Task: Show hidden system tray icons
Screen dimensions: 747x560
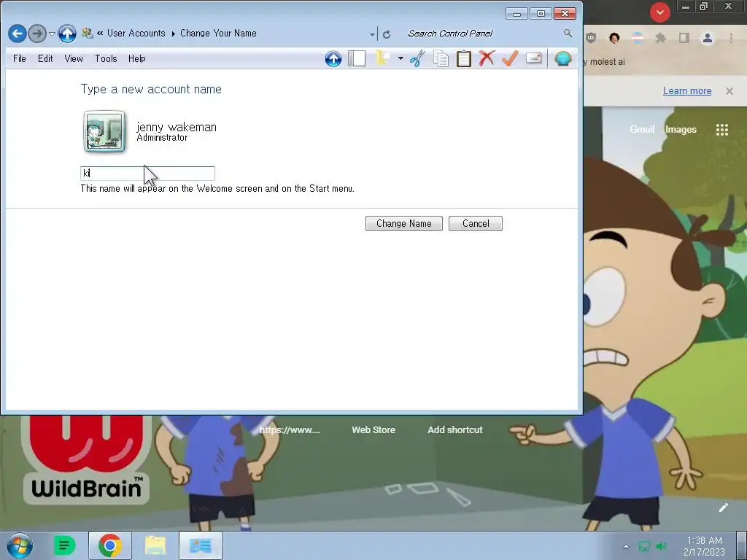Action: click(x=626, y=546)
